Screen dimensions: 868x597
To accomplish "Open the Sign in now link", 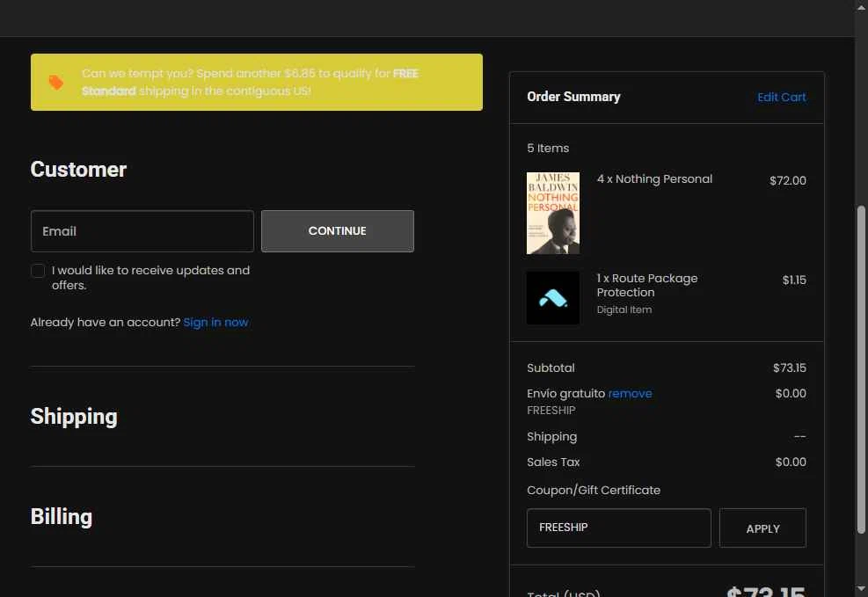I will [x=215, y=322].
